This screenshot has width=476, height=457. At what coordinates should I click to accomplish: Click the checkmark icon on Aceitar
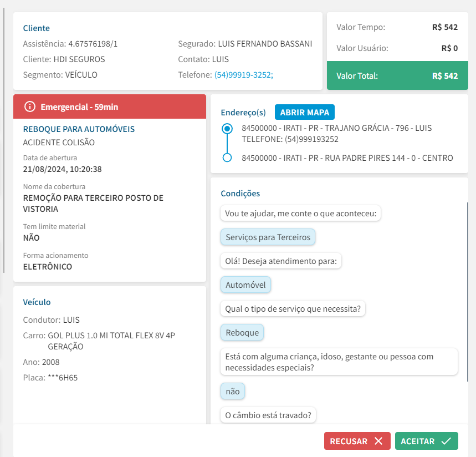click(446, 441)
